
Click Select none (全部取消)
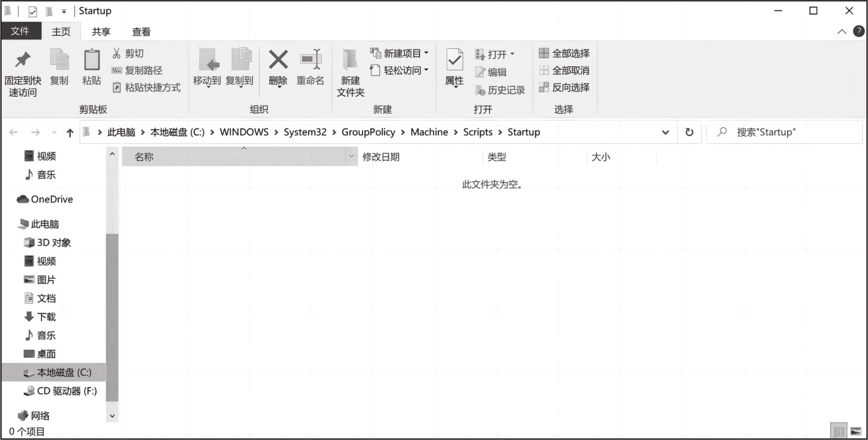point(564,70)
